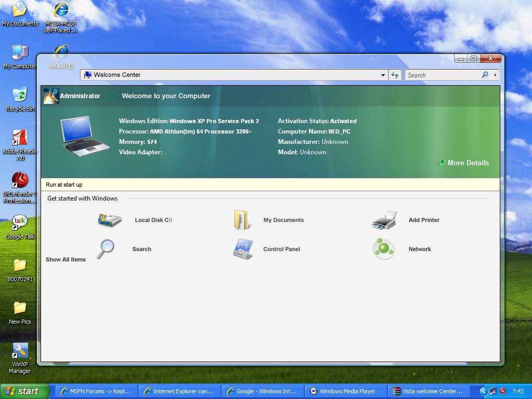532x399 pixels.
Task: Click the network monitors tray icon
Action: coord(493,392)
